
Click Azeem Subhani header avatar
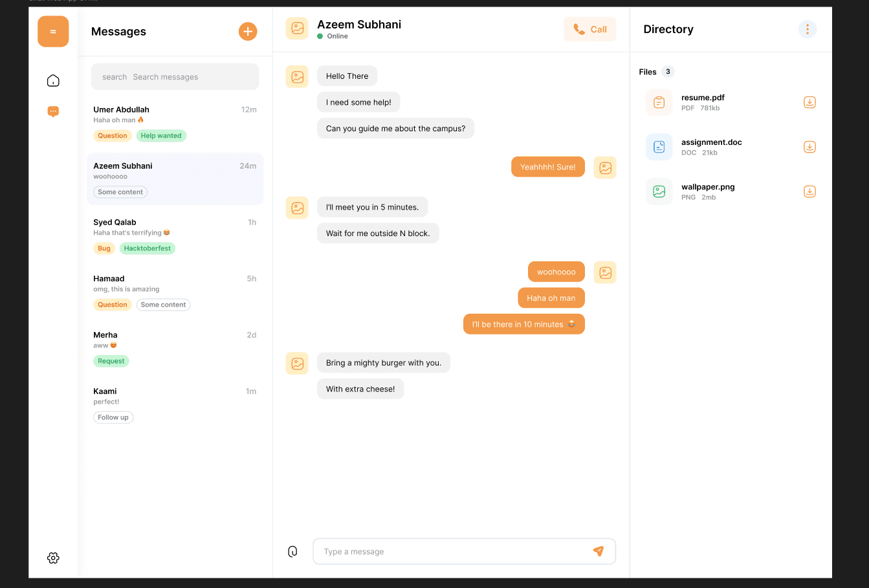click(297, 28)
